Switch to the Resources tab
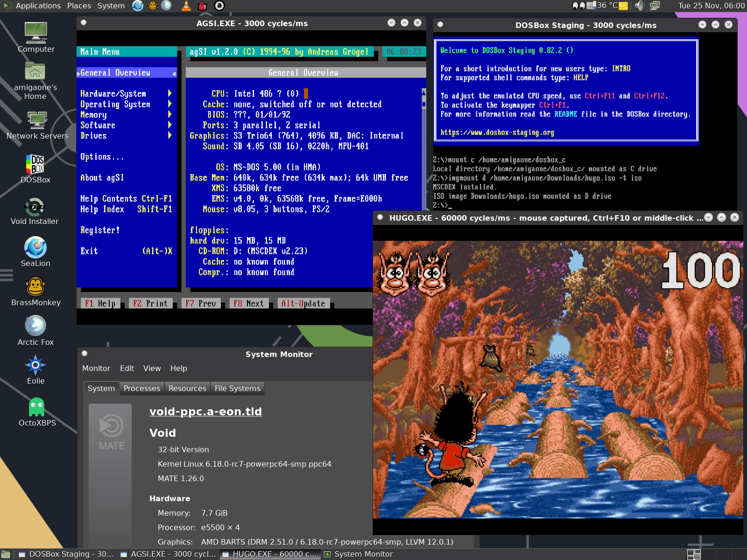The width and height of the screenshot is (747, 560). (x=187, y=388)
